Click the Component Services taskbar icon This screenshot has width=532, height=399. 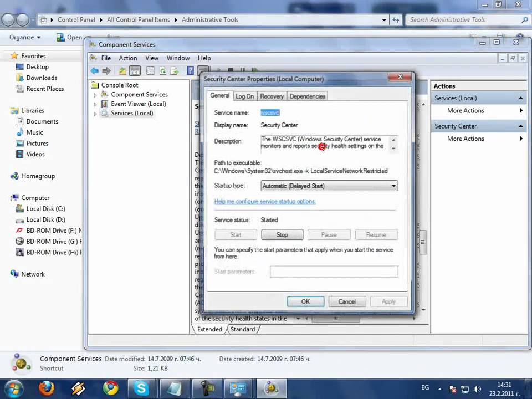click(272, 388)
